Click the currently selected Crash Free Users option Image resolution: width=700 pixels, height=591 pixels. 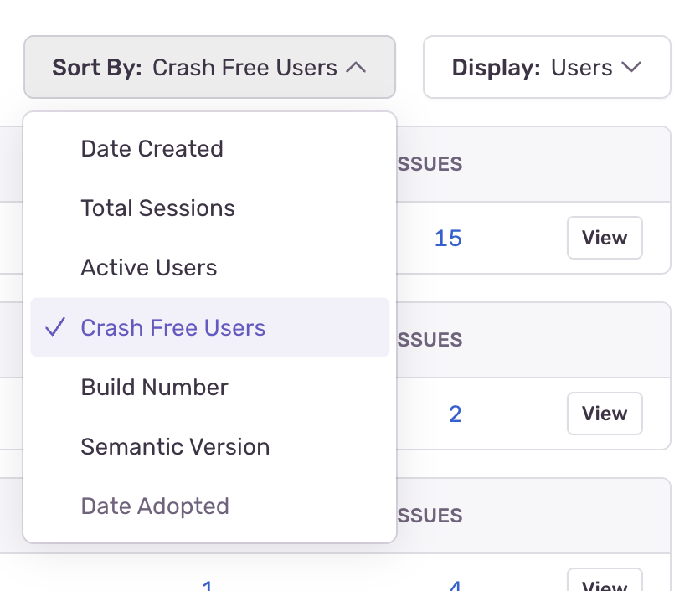[x=172, y=327]
